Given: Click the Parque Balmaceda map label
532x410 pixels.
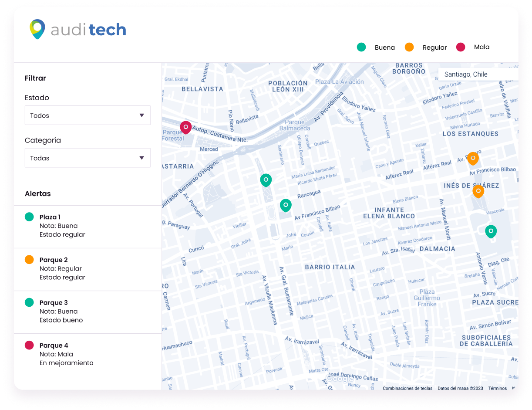Looking at the screenshot, I should pyautogui.click(x=295, y=125).
